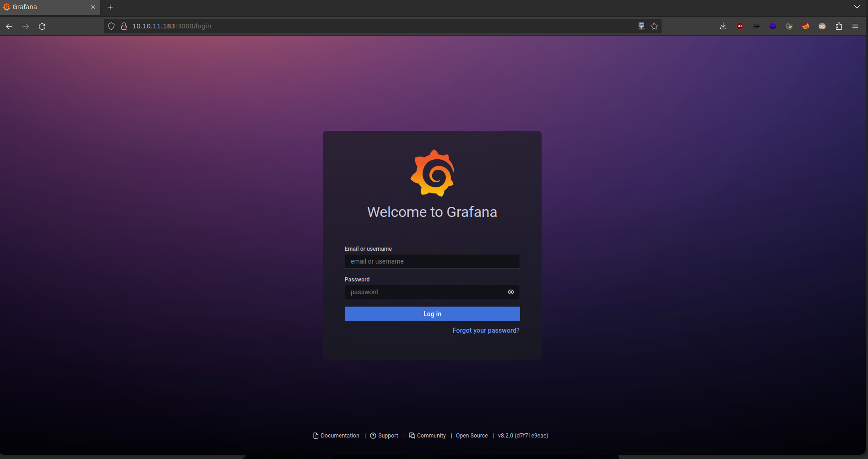Viewport: 868px width, 459px height.
Task: Open the browser hamburger menu
Action: coord(855,26)
